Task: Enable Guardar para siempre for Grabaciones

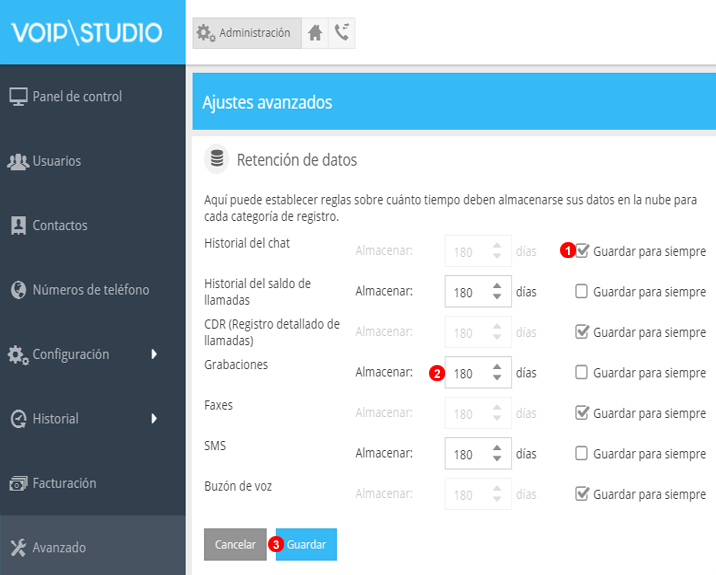Action: (x=582, y=373)
